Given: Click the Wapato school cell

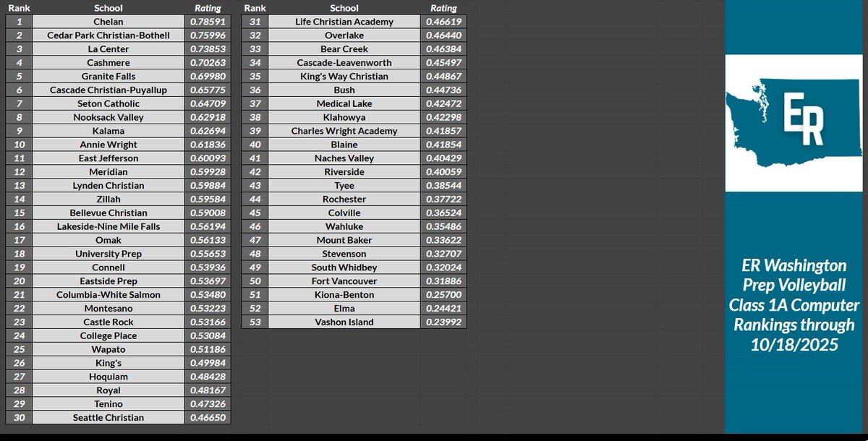Looking at the screenshot, I should coord(109,350).
